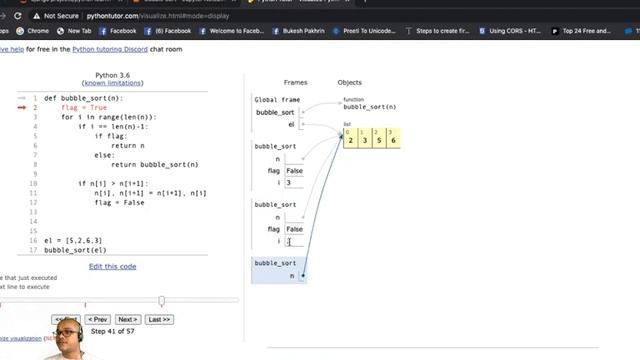
Task: Click Global frame header
Action: point(277,100)
